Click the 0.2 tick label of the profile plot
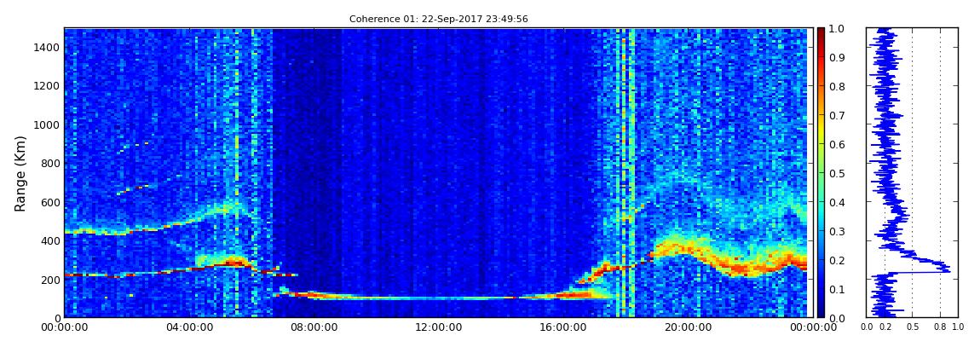 point(885,327)
